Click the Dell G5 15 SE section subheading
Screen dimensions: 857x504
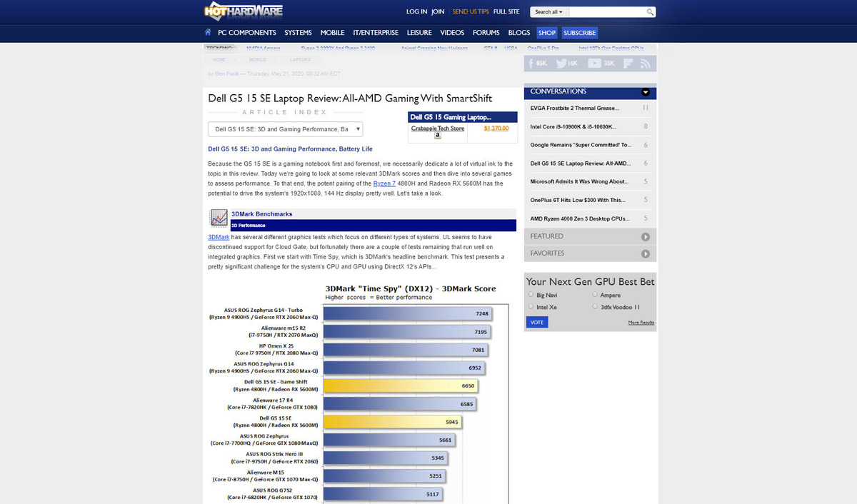(290, 149)
